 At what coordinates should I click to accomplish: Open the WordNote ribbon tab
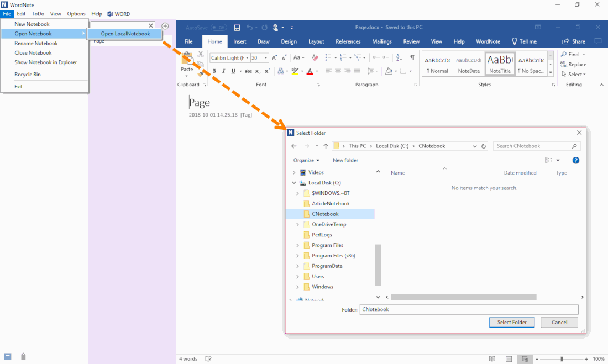click(x=488, y=41)
